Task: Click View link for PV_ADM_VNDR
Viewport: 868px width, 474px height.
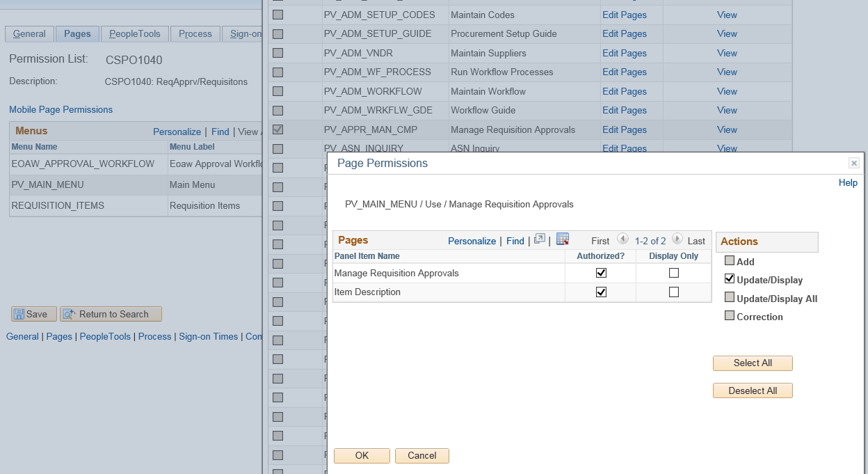Action: (727, 53)
